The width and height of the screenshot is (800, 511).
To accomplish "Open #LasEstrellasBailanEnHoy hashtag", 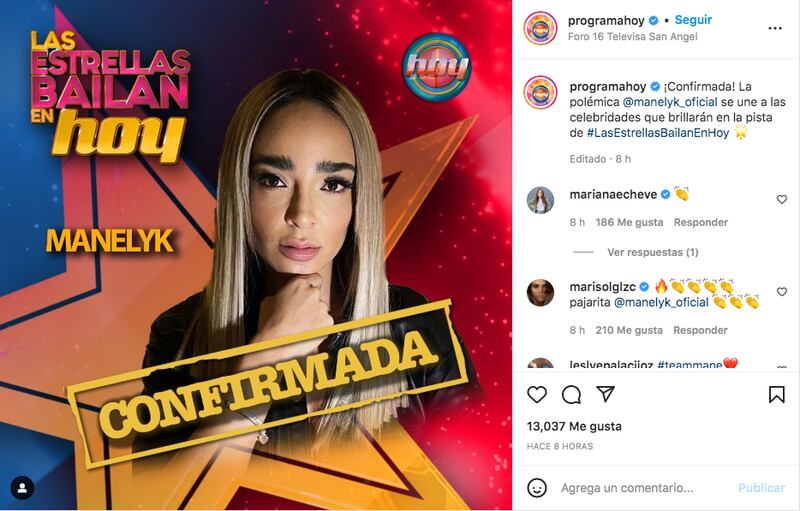I will (658, 133).
